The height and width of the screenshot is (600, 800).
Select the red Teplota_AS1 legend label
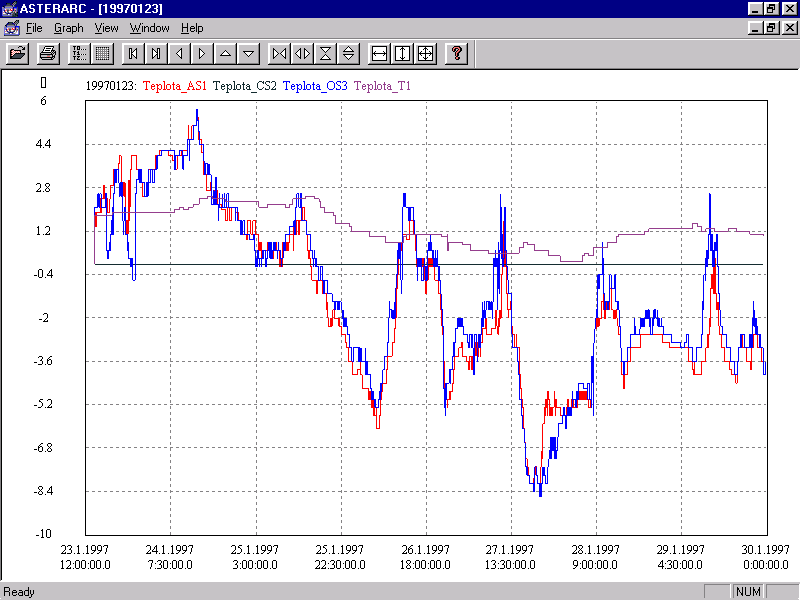(x=174, y=86)
